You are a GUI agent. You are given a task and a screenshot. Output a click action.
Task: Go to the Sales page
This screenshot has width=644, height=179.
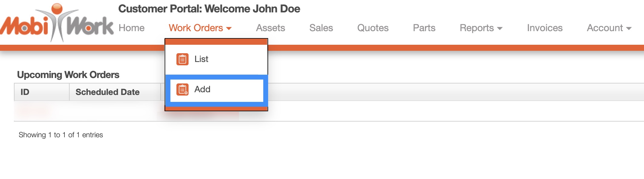(x=321, y=28)
